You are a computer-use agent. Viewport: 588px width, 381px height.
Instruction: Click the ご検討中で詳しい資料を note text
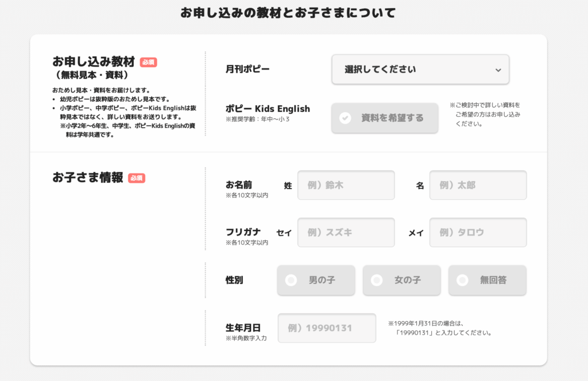485,114
